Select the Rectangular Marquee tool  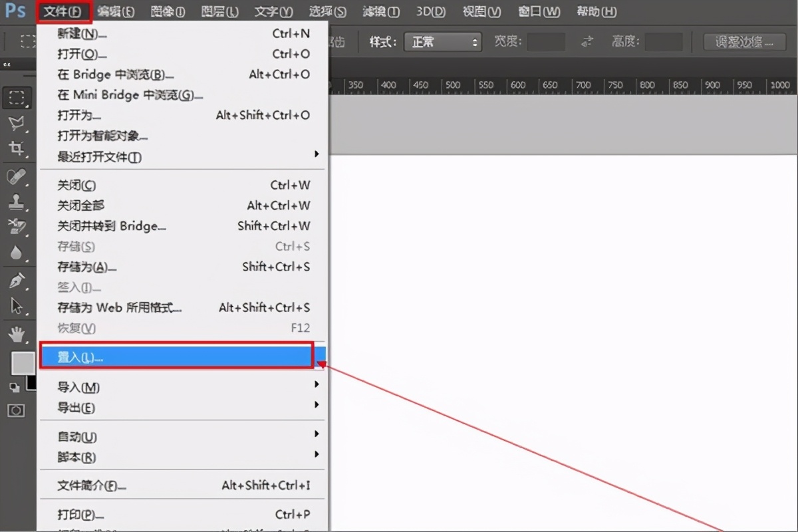(17, 98)
